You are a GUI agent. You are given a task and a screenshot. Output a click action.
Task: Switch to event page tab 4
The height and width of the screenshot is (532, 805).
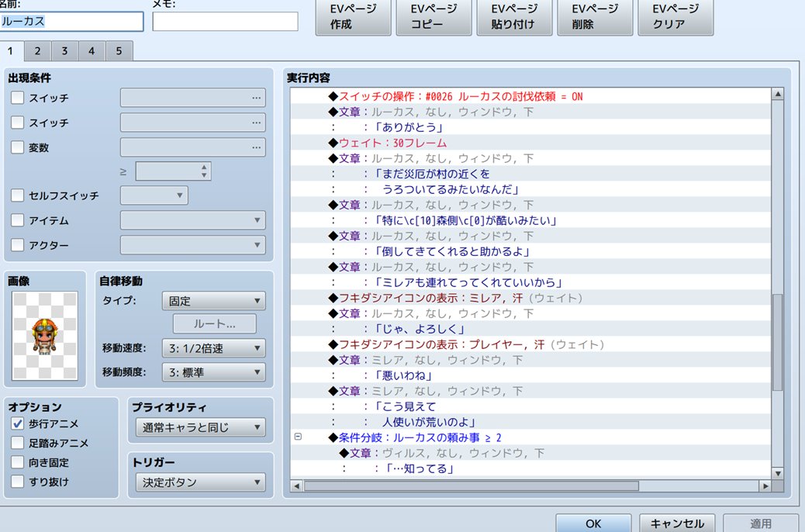coord(92,51)
